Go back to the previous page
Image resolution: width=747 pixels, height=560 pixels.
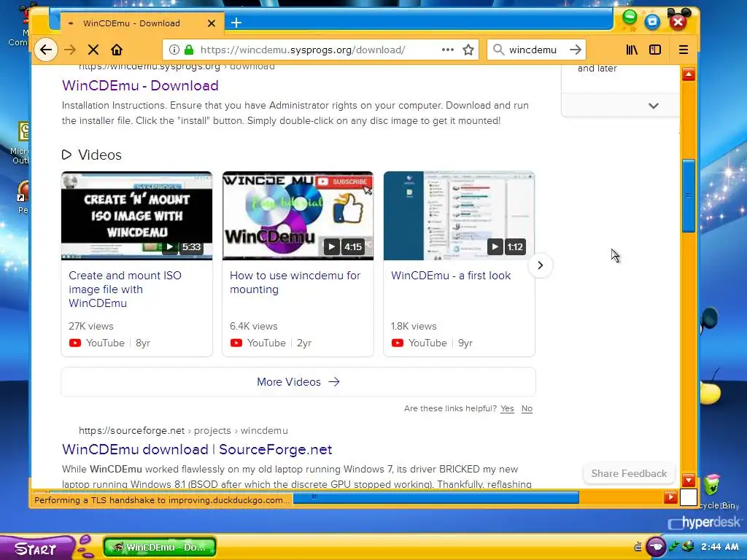pyautogui.click(x=46, y=50)
